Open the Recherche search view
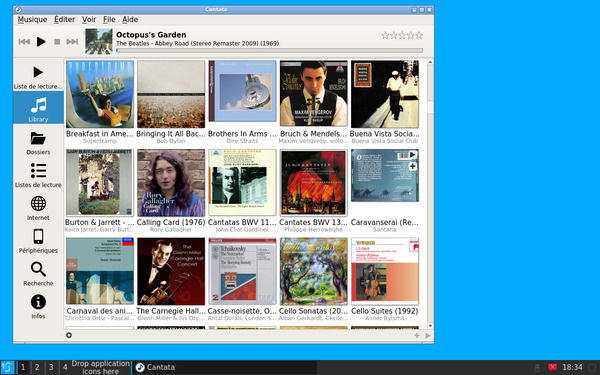The height and width of the screenshot is (375, 600). pos(38,274)
